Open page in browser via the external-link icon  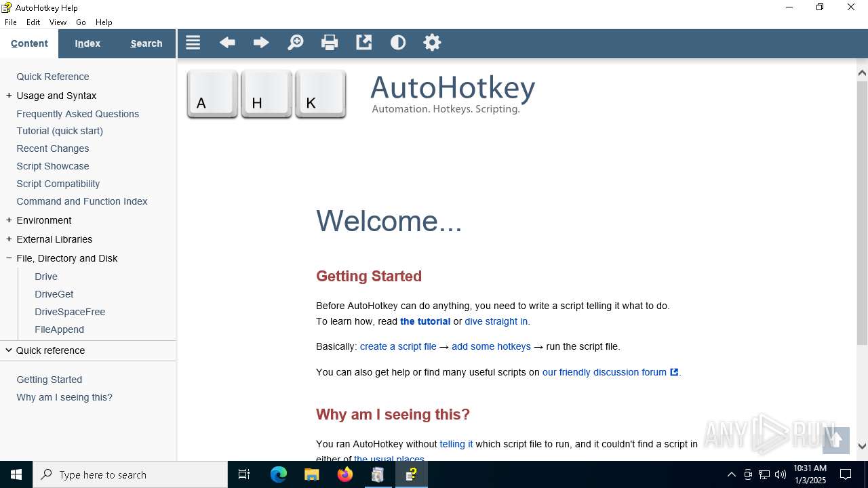(x=364, y=43)
